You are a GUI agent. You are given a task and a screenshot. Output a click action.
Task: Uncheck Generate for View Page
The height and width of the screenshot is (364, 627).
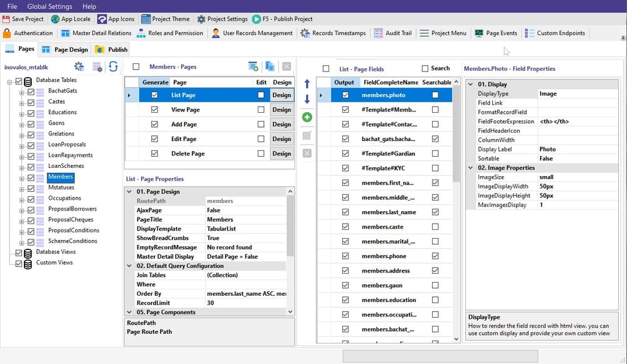(154, 109)
